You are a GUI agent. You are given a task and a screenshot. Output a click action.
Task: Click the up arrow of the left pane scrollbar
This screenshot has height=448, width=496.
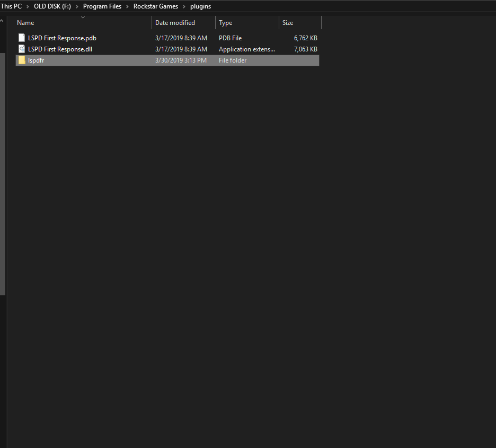[2, 21]
